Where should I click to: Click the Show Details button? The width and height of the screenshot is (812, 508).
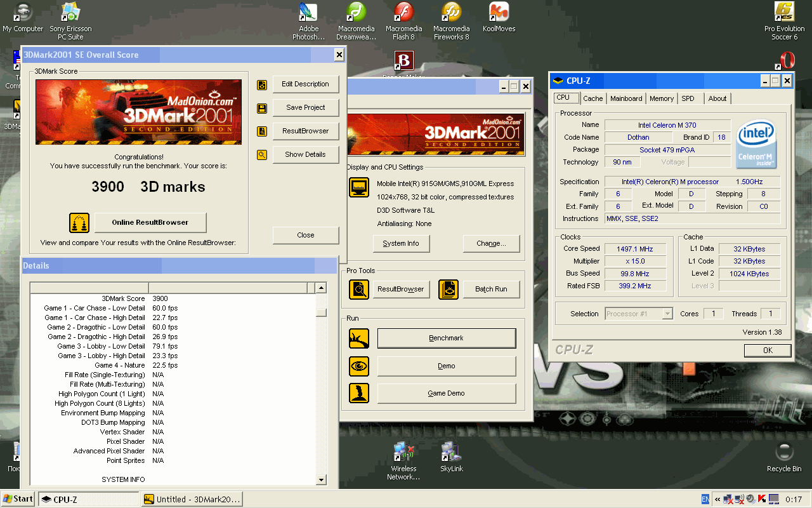coord(306,155)
